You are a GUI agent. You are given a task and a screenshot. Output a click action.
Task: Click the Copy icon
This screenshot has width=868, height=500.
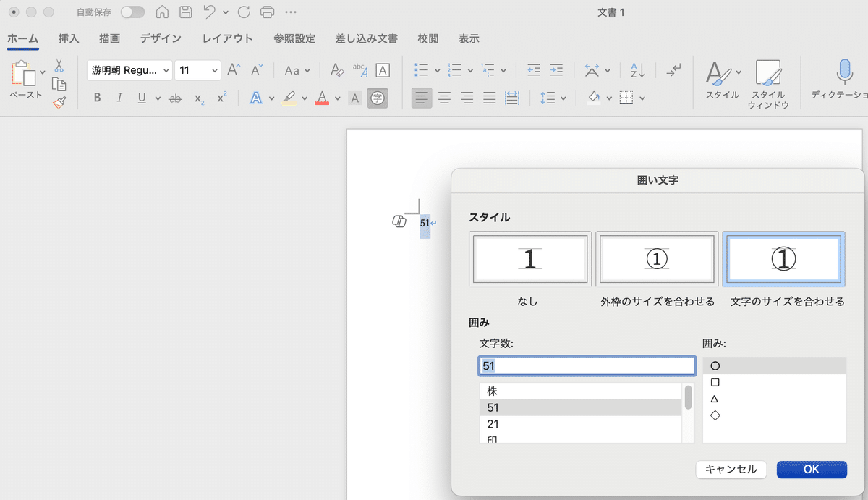coord(59,84)
